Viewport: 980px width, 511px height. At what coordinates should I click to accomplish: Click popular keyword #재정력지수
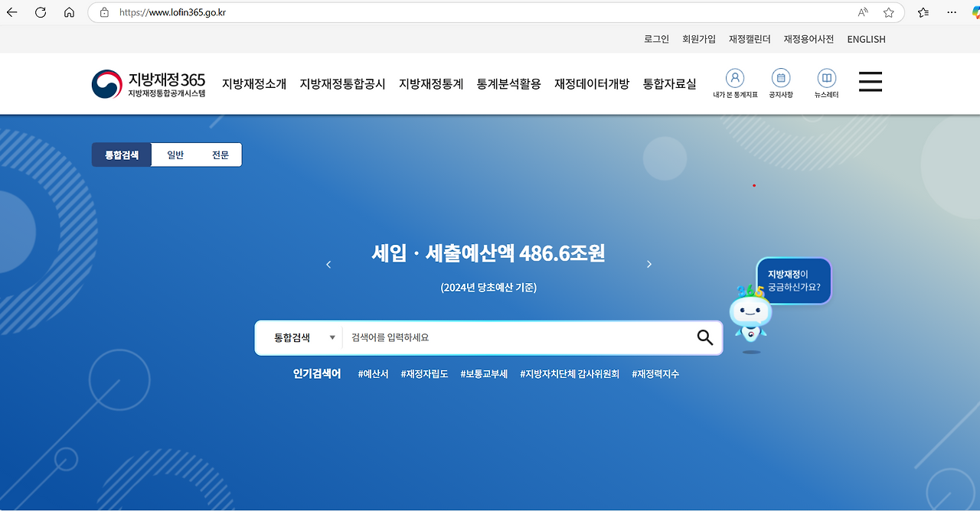coord(655,374)
